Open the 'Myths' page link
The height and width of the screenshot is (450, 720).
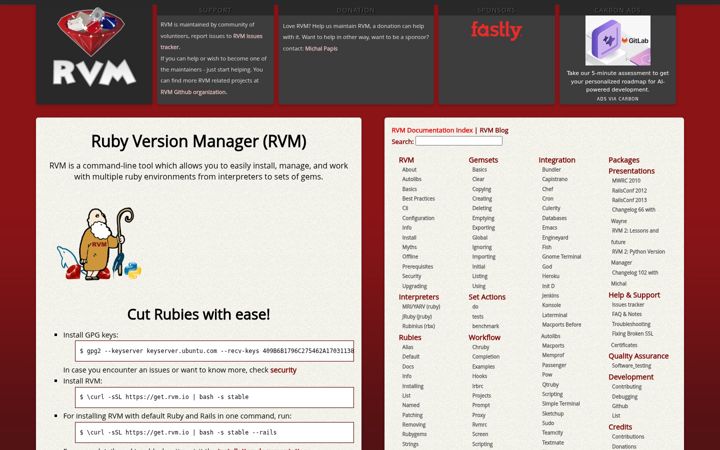[409, 247]
